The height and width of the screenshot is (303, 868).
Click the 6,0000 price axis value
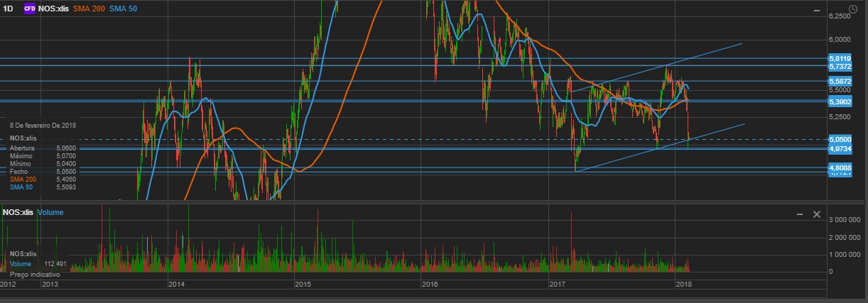point(840,40)
